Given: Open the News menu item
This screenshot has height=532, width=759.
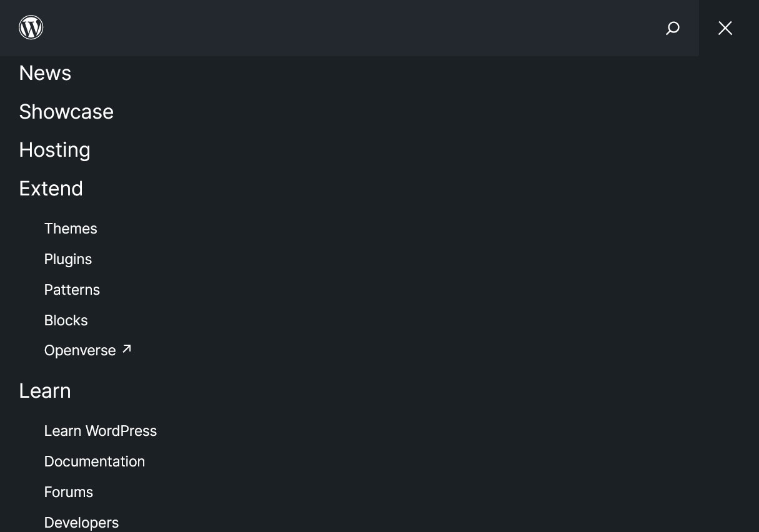Looking at the screenshot, I should (44, 73).
